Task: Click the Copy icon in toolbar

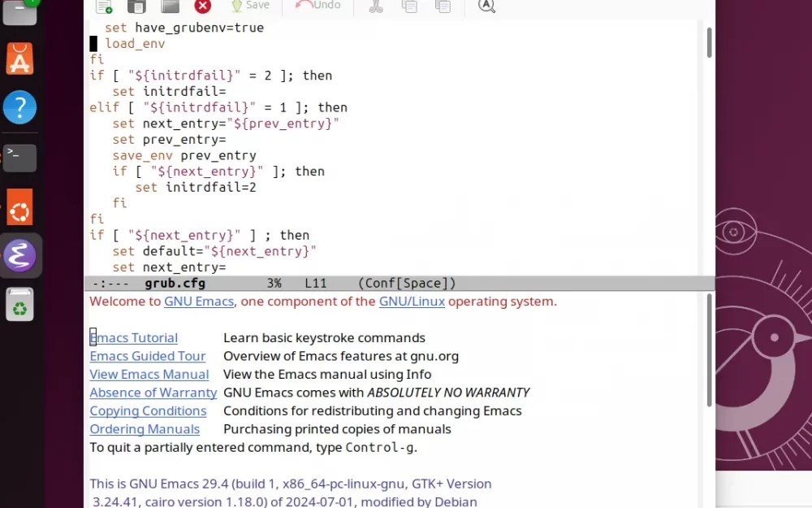Action: tap(409, 7)
